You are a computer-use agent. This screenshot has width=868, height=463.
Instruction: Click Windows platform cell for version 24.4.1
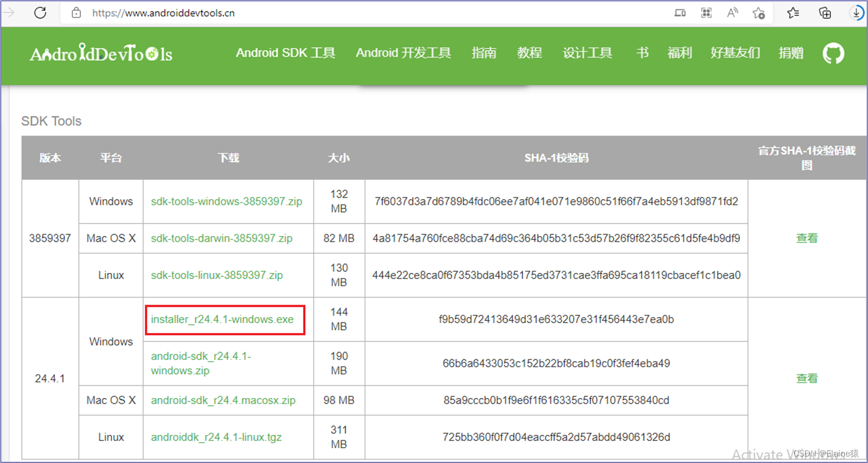point(111,341)
